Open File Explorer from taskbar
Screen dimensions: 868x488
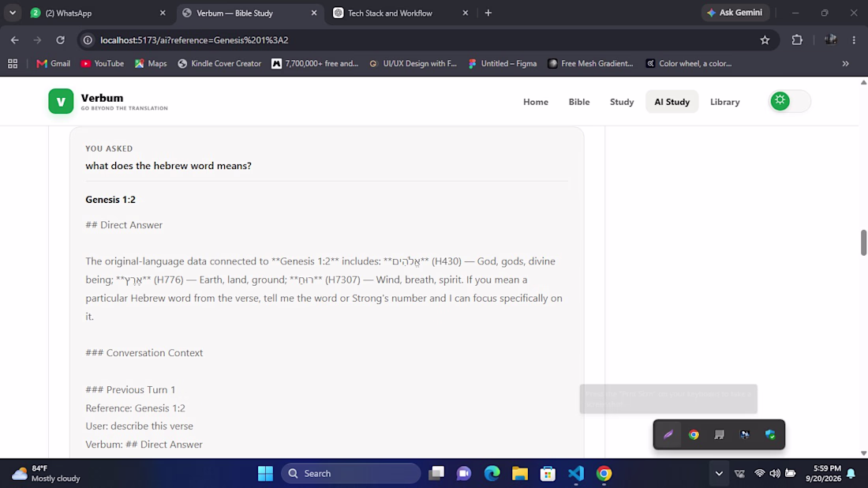click(519, 474)
